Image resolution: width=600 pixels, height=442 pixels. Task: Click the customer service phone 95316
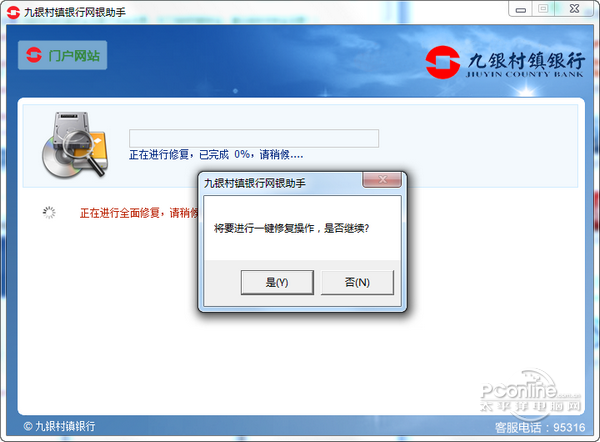[540, 427]
